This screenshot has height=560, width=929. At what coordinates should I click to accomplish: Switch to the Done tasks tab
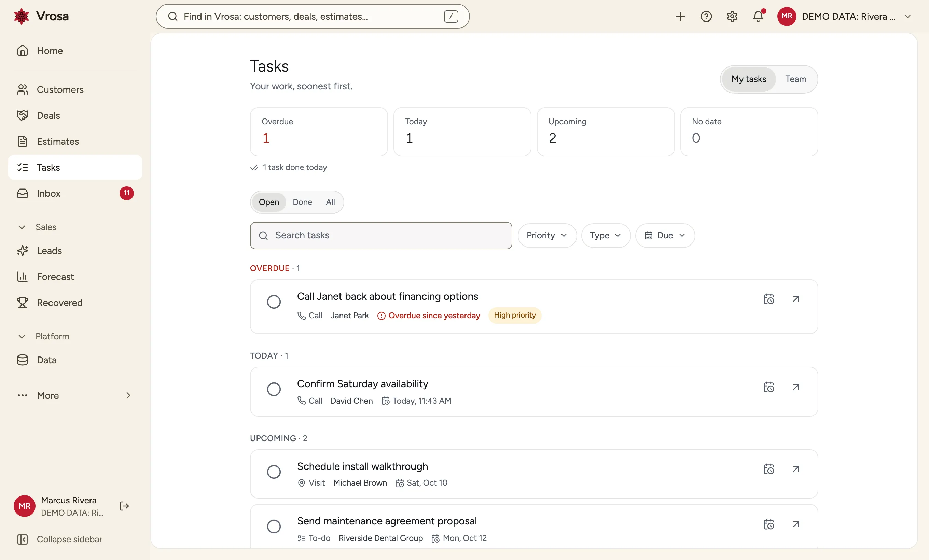[x=302, y=202]
